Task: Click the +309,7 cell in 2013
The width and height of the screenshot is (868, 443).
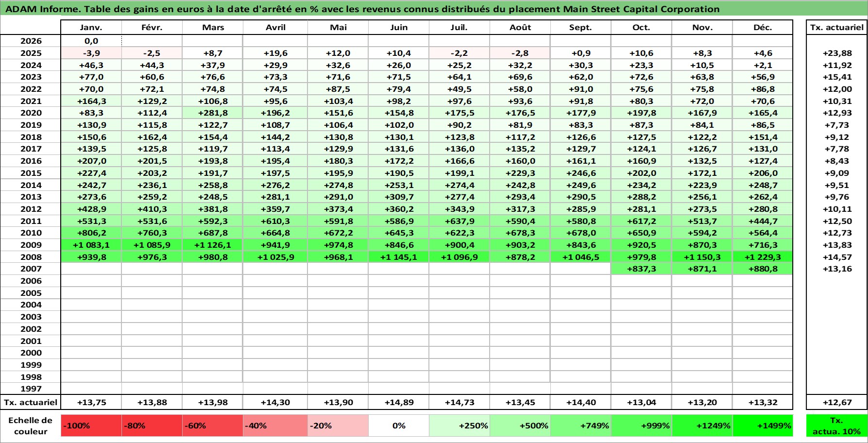Action: [399, 197]
